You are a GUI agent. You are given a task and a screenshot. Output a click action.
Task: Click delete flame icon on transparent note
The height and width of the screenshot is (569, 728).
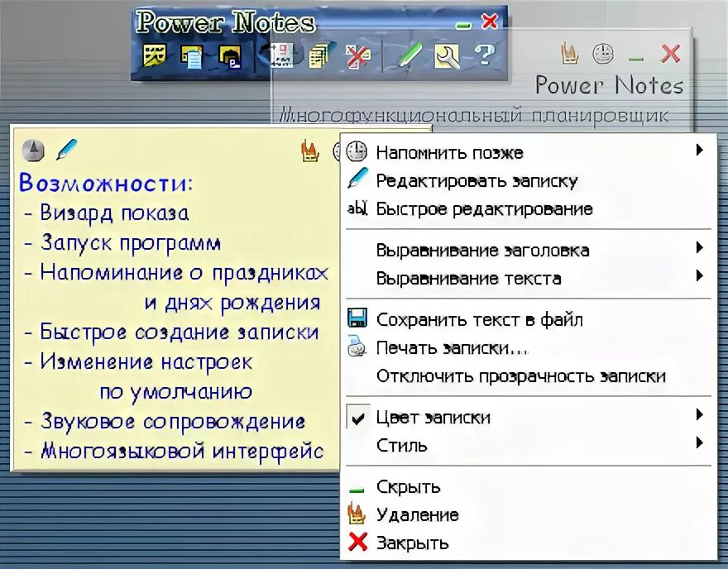(570, 54)
